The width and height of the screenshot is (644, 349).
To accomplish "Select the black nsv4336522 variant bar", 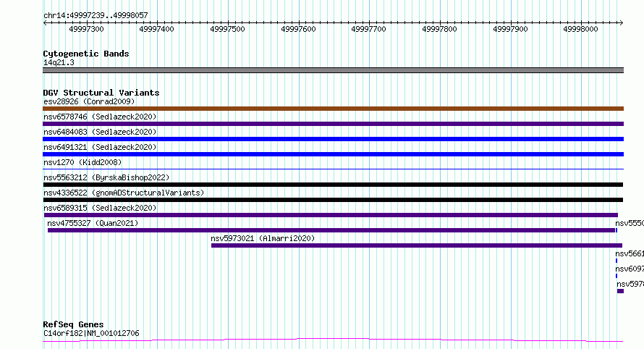I will [333, 200].
